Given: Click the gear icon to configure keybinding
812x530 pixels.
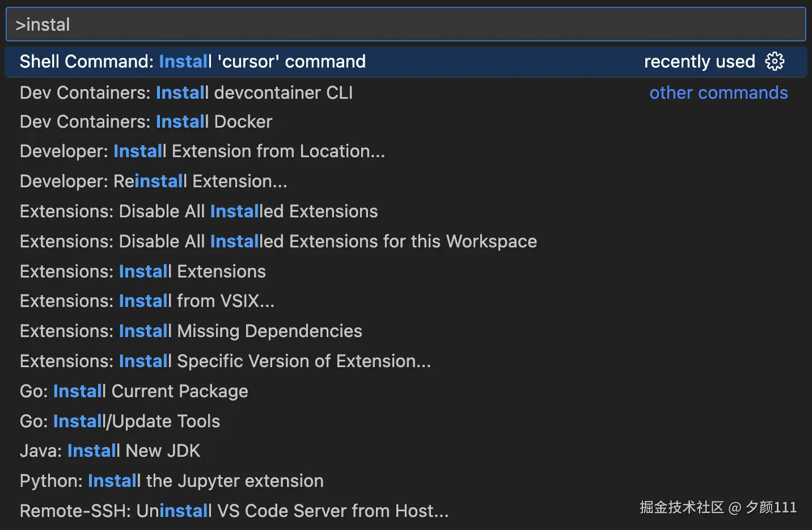Looking at the screenshot, I should point(775,61).
